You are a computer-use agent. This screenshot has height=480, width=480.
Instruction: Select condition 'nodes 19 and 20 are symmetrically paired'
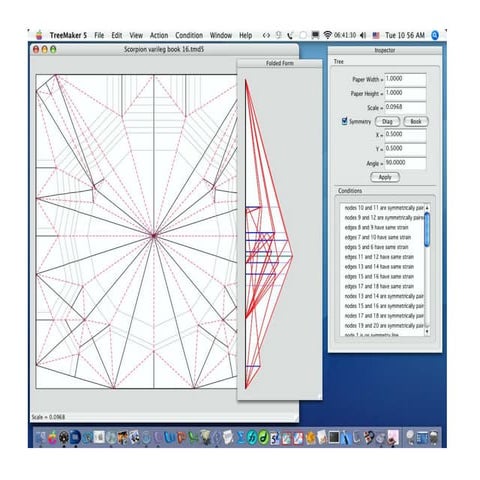click(x=384, y=325)
